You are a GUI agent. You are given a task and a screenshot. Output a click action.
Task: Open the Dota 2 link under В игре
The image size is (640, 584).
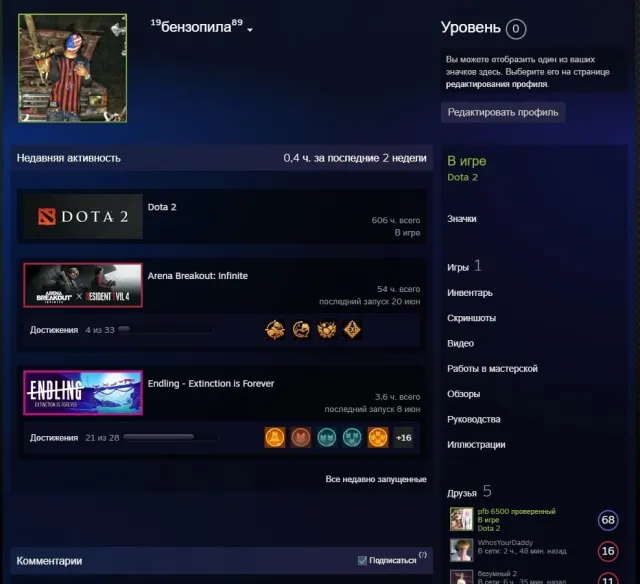click(462, 177)
